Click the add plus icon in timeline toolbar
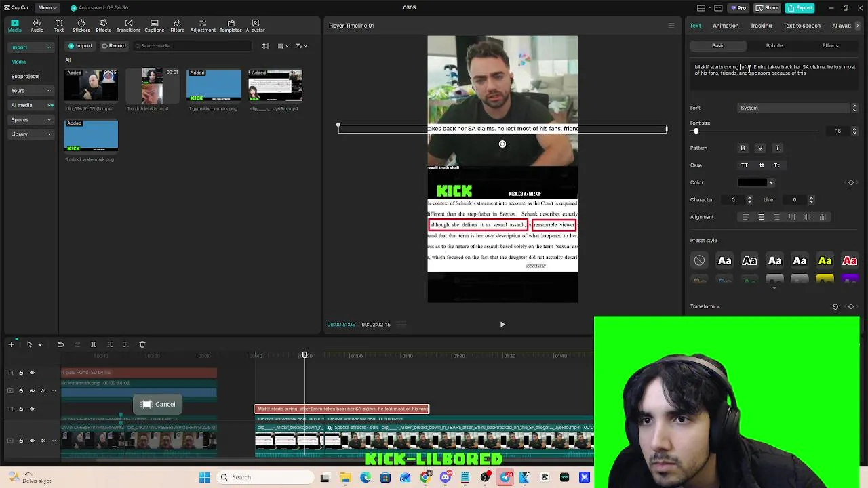Image resolution: width=868 pixels, height=488 pixels. [x=11, y=344]
